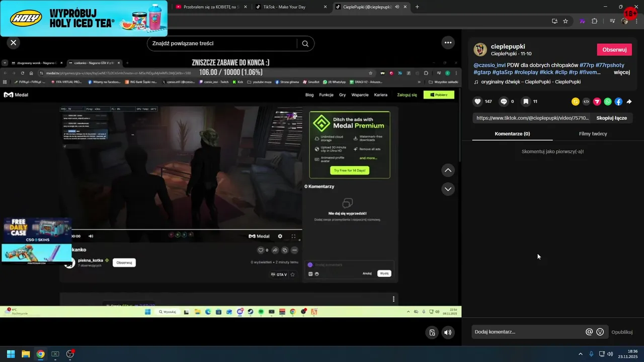This screenshot has height=362, width=644.
Task: Like the video with heart icon
Action: point(477,102)
